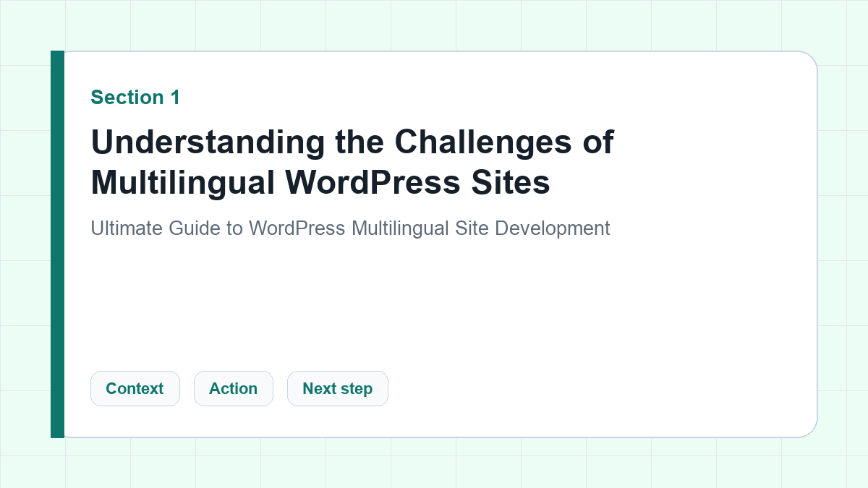Click the Context pill button
The image size is (868, 488).
tap(135, 388)
